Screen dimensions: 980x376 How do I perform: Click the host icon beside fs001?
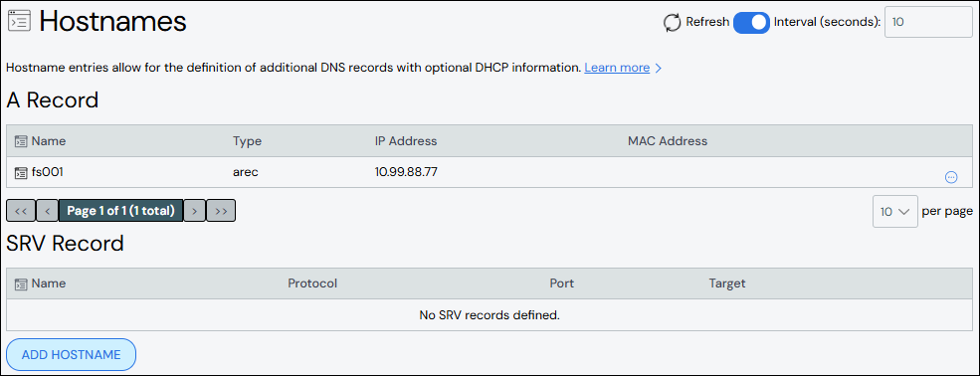21,172
